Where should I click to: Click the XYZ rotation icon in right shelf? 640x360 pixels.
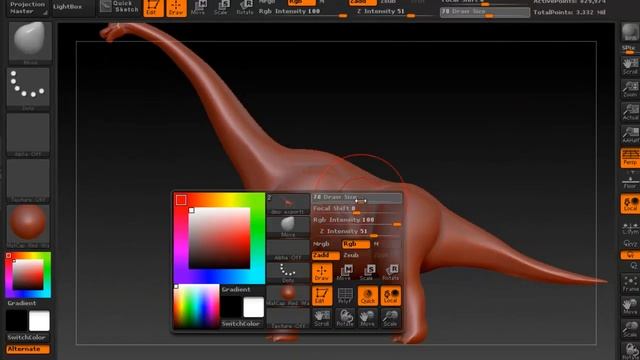click(x=630, y=244)
